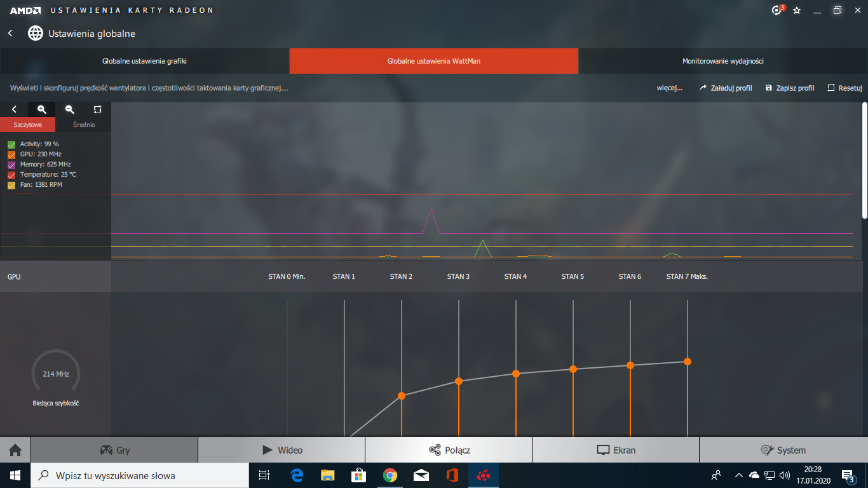
Task: Toggle Memory 625 MHz graph checkbox
Action: (x=11, y=165)
